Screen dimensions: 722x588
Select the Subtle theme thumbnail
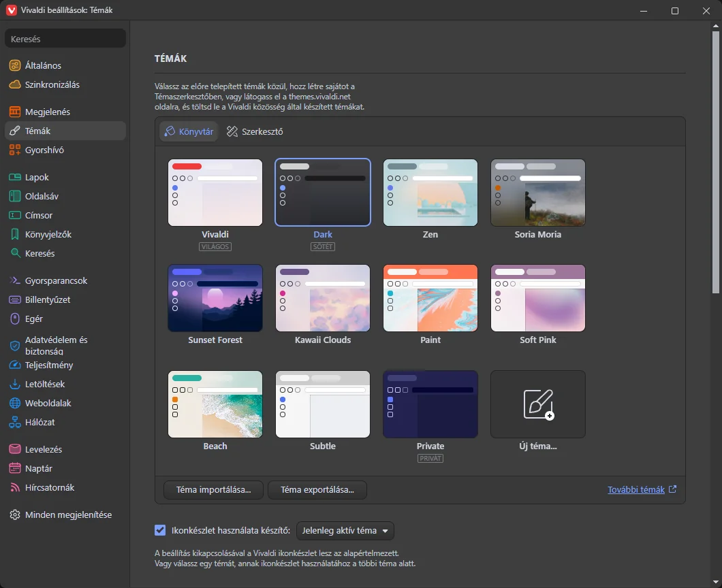coord(323,404)
